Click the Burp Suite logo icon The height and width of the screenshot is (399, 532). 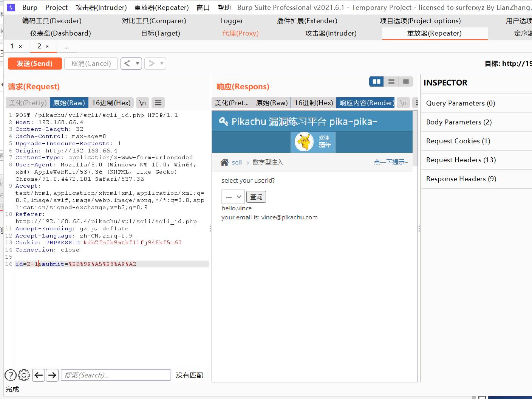pos(11,8)
